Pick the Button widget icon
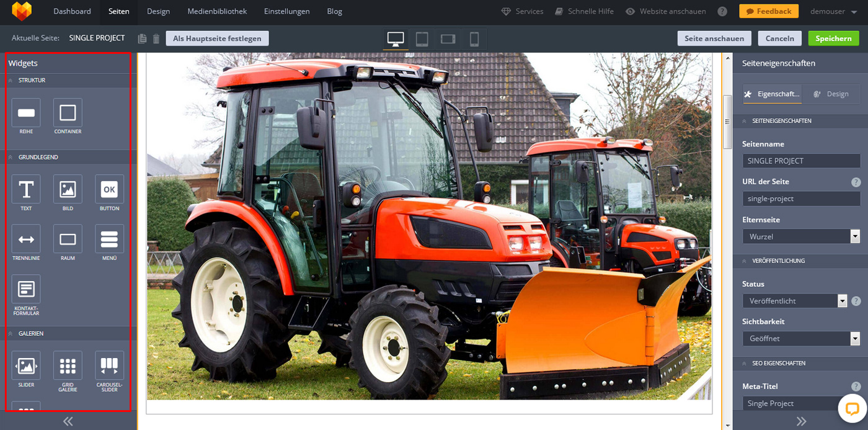 (x=109, y=189)
